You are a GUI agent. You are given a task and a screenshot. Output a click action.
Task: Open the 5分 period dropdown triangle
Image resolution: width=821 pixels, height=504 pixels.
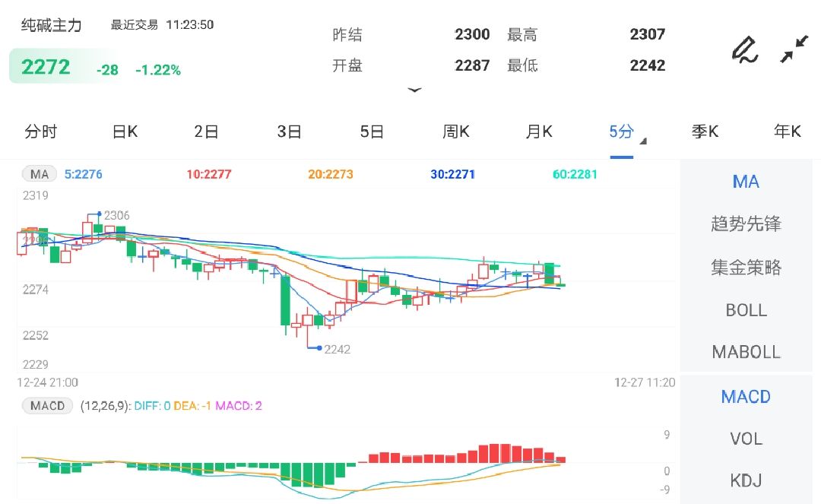[x=643, y=141]
